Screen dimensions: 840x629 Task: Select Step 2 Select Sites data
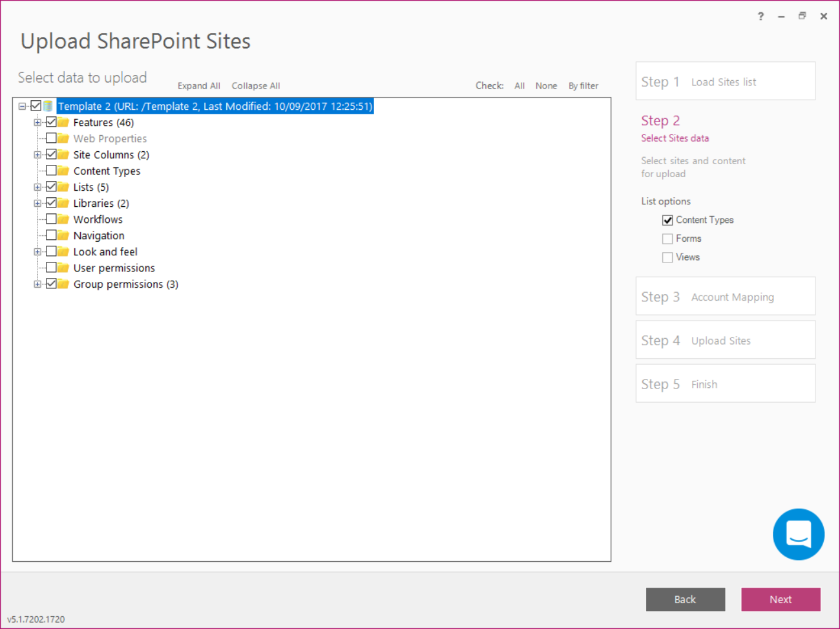[675, 129]
